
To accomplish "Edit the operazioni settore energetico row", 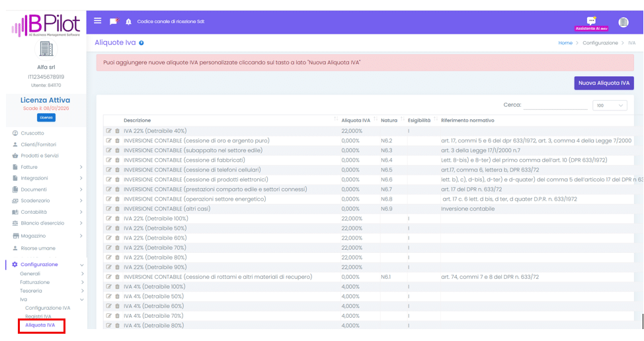I will coord(109,199).
